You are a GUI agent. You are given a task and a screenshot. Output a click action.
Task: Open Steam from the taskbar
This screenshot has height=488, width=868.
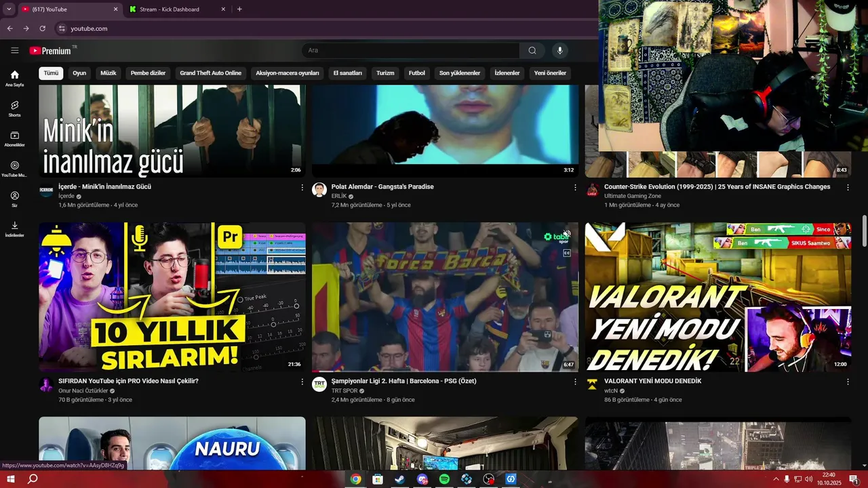coord(400,479)
